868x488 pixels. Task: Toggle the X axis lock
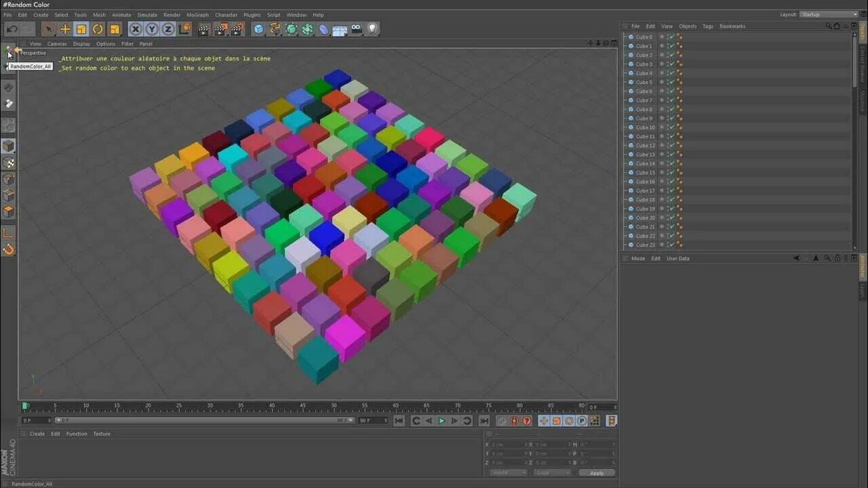(x=136, y=29)
